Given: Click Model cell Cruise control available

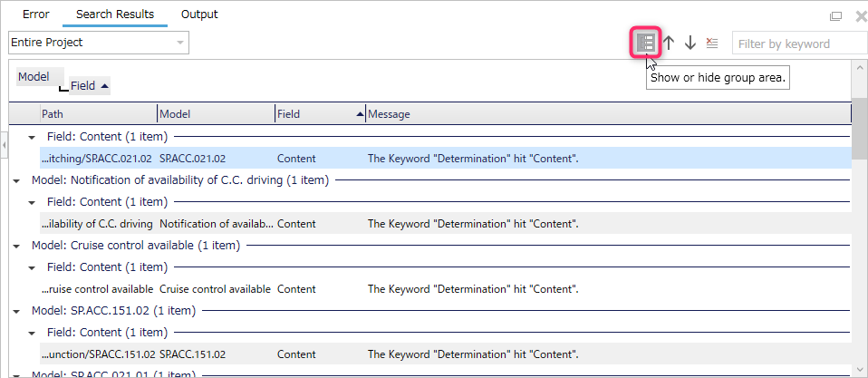Looking at the screenshot, I should coord(215,289).
